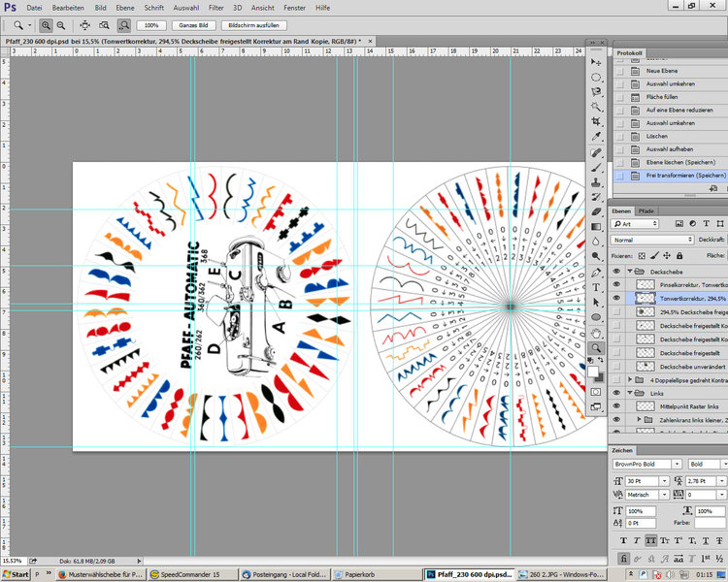Select the Gradient tool
This screenshot has width=728, height=582.
596,227
